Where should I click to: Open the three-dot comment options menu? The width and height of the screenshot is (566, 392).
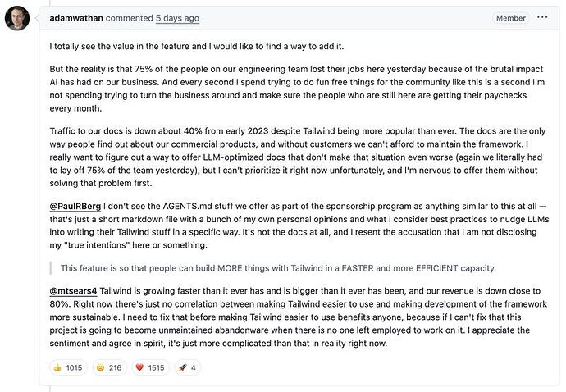pos(542,17)
